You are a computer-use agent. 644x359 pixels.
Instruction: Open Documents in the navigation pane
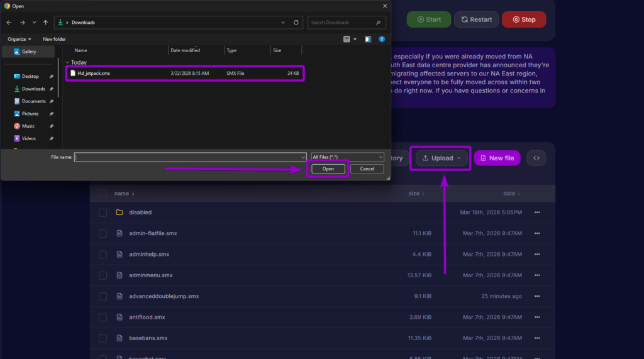[x=33, y=101]
